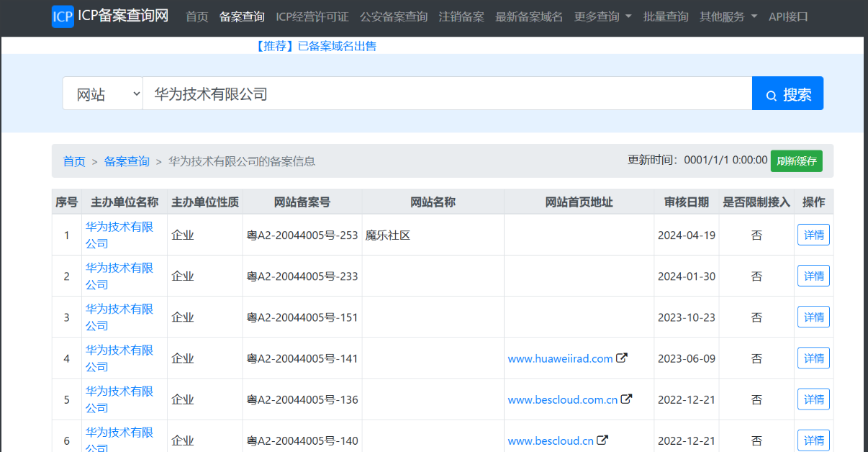Click the green 刷新缓存 button

(797, 161)
